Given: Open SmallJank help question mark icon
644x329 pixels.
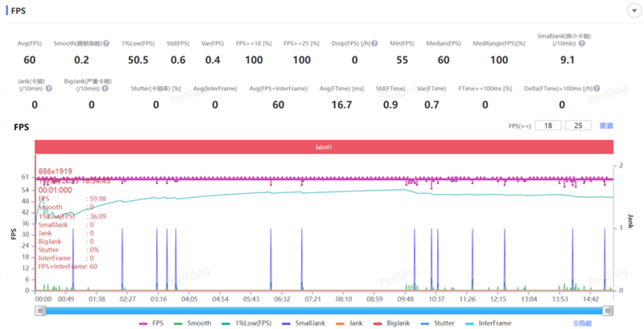Looking at the screenshot, I should coord(581,43).
